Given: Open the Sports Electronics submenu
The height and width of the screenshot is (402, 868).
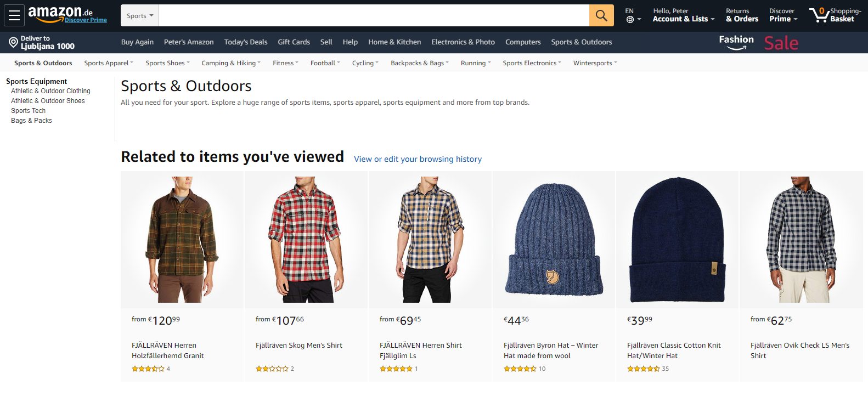Looking at the screenshot, I should pyautogui.click(x=532, y=63).
